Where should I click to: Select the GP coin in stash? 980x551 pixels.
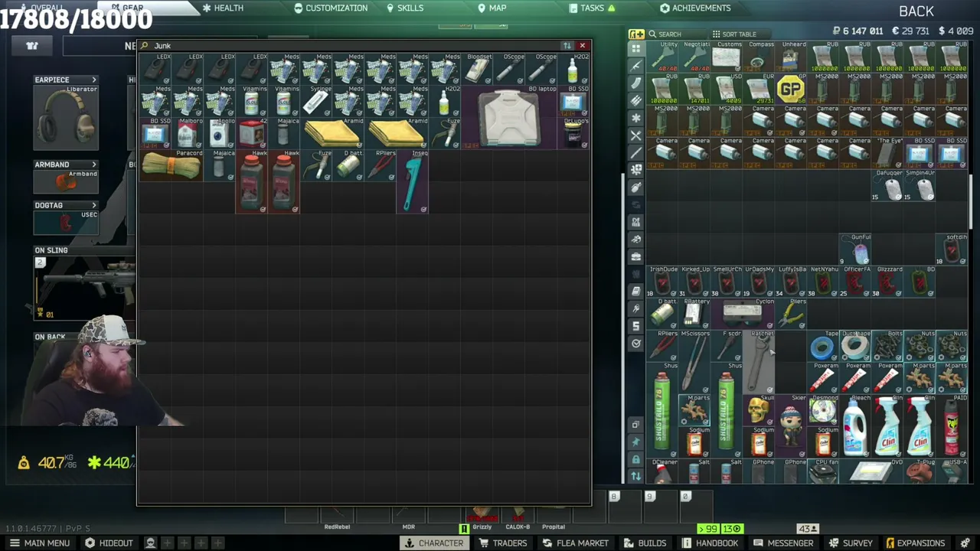790,90
